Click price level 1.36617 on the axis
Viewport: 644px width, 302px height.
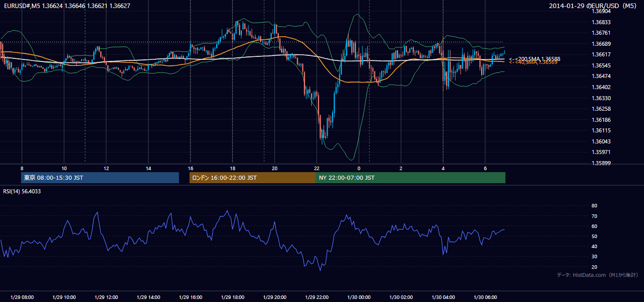click(x=601, y=54)
